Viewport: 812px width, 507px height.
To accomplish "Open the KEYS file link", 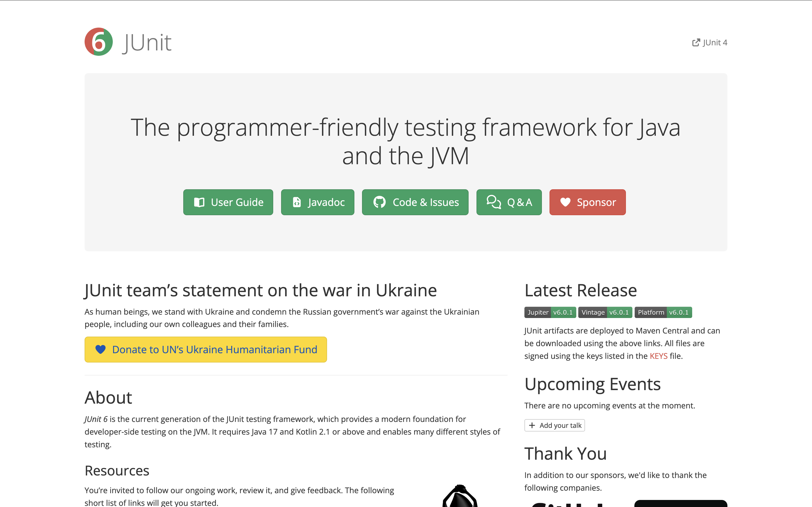I will pos(658,356).
